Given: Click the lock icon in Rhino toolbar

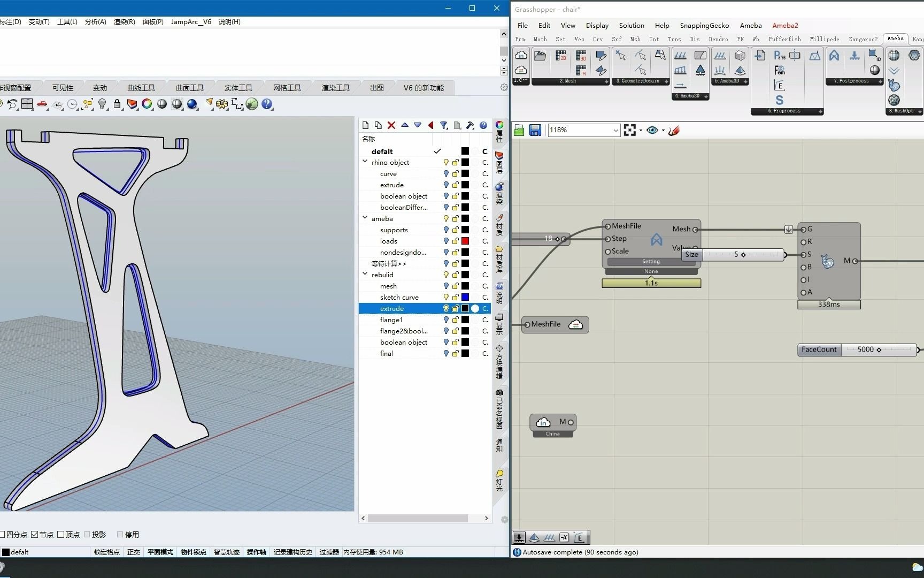Looking at the screenshot, I should click(x=117, y=104).
